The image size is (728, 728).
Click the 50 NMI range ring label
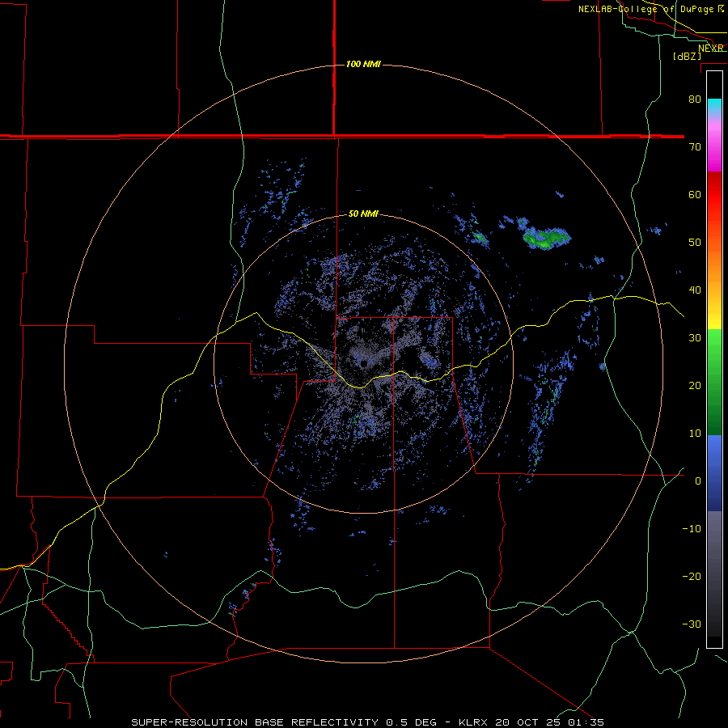[363, 214]
